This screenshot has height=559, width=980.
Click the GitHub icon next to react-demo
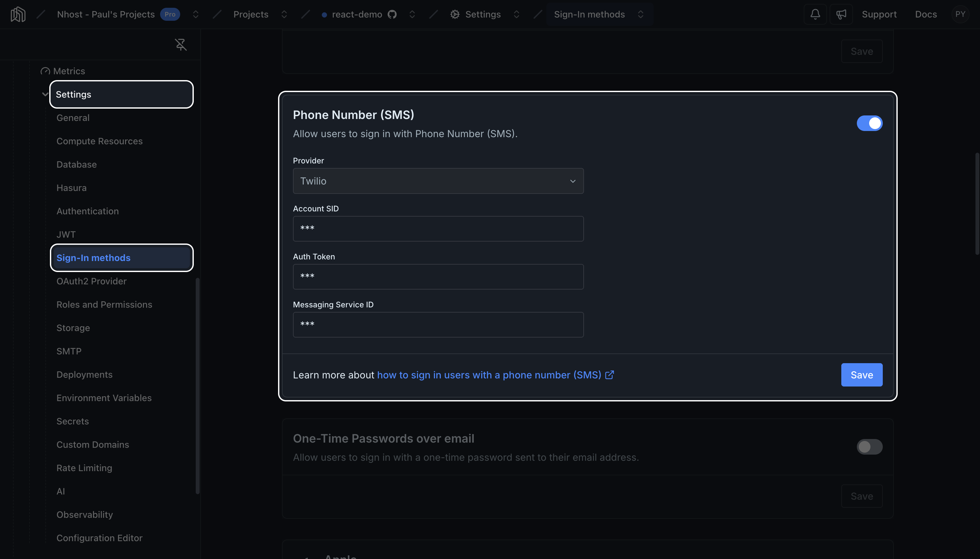pos(392,14)
